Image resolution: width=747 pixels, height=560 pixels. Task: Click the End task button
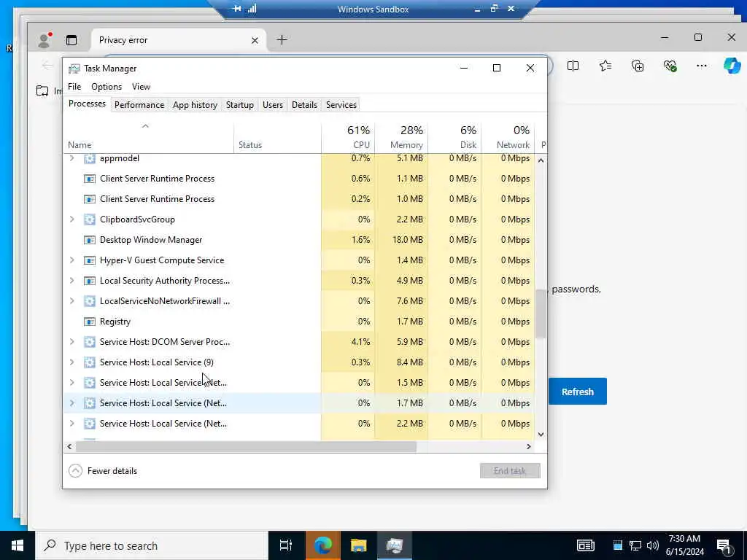point(510,471)
